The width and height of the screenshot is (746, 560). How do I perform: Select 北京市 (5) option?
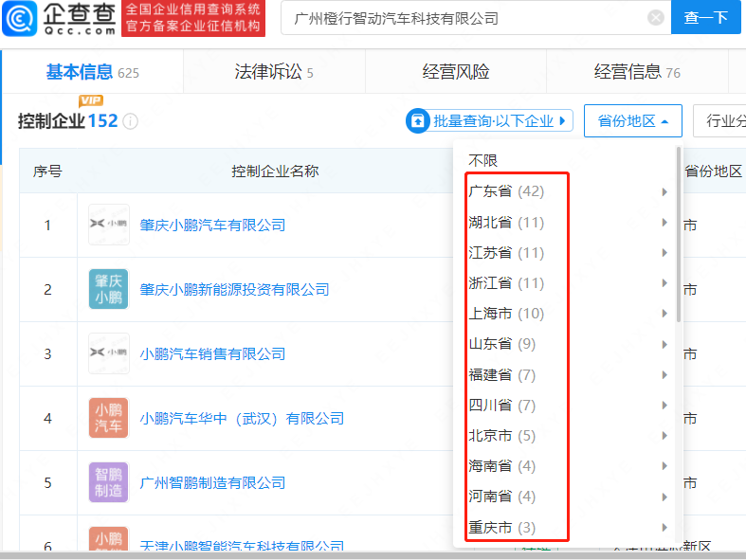pos(502,436)
